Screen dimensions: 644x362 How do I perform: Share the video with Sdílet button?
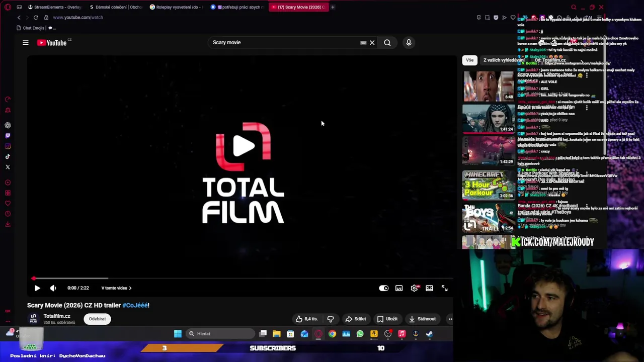coord(356,319)
